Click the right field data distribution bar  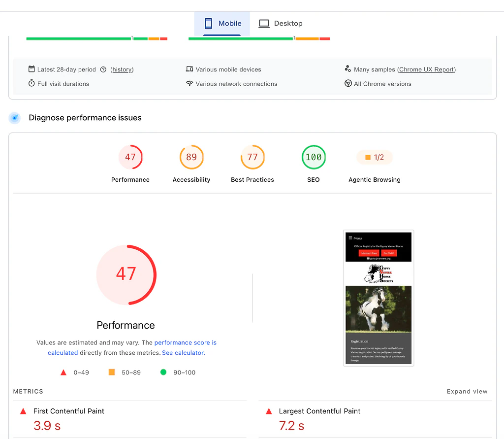[259, 38]
